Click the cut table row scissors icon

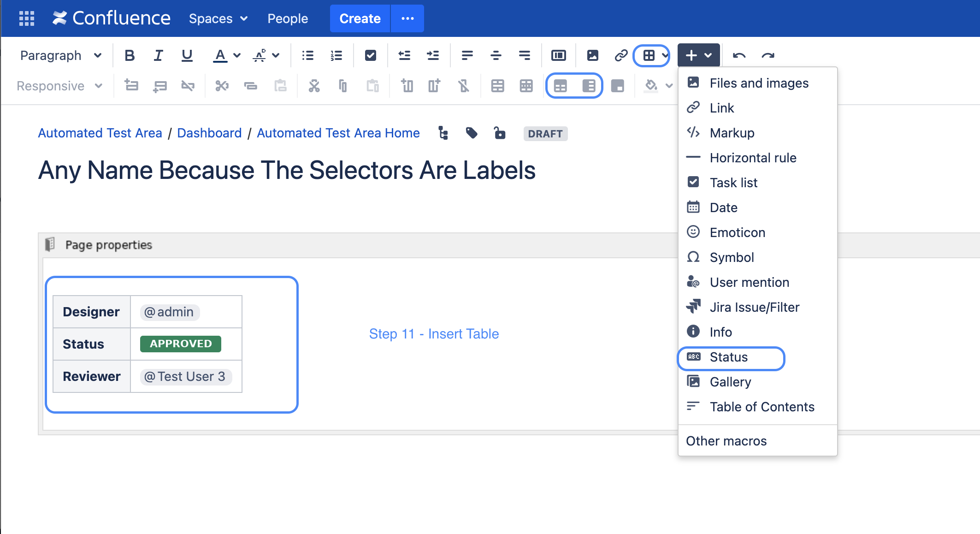(222, 86)
